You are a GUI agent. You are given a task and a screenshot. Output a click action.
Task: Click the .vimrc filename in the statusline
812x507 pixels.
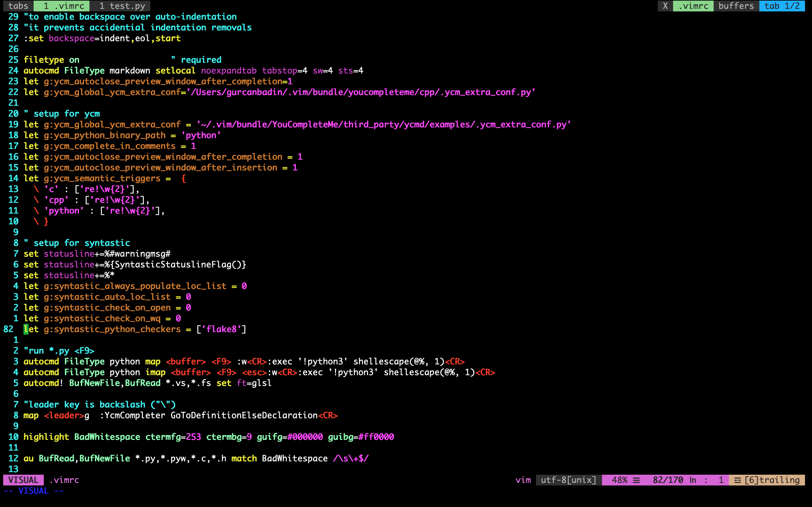64,480
